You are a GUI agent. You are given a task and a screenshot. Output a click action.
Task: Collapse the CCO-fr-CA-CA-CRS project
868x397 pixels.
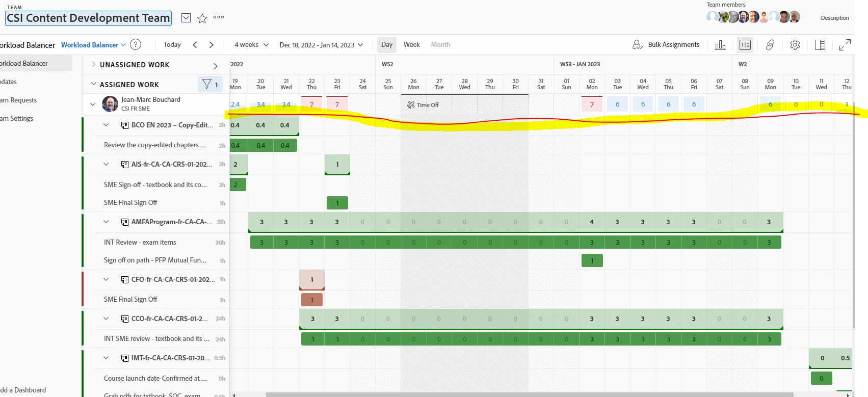[106, 319]
